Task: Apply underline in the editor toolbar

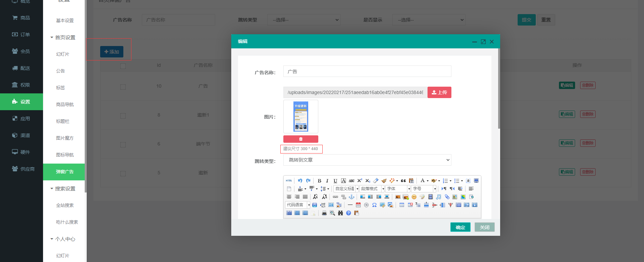Action: (x=335, y=181)
